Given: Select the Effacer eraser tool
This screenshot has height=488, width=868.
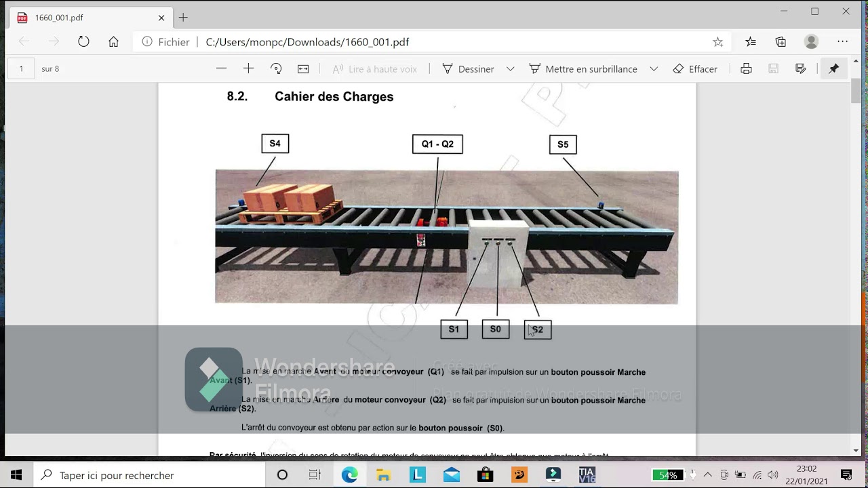Looking at the screenshot, I should point(695,68).
